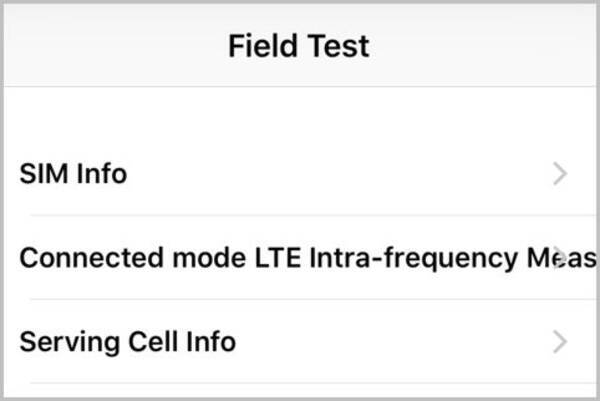The image size is (600, 401).
Task: Click the "LTE" text in the second row
Action: pos(277,258)
